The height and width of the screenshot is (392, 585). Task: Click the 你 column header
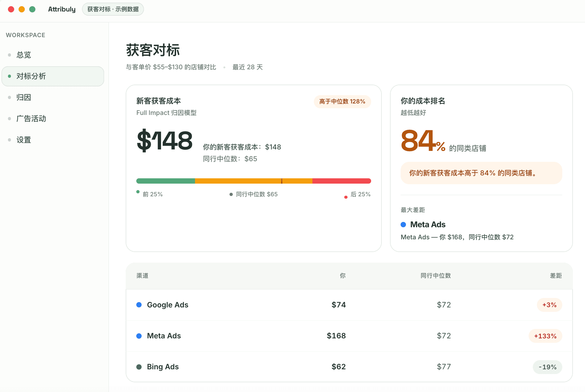pyautogui.click(x=343, y=276)
